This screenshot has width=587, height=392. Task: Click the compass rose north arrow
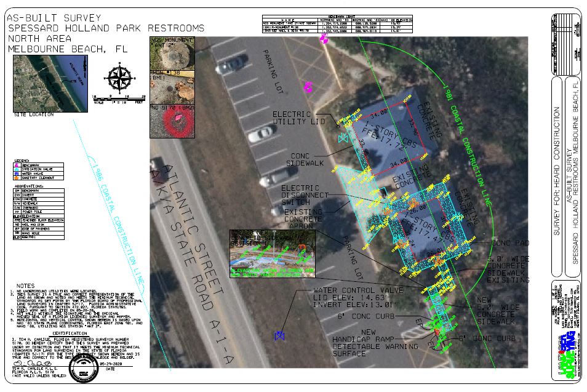(x=119, y=79)
